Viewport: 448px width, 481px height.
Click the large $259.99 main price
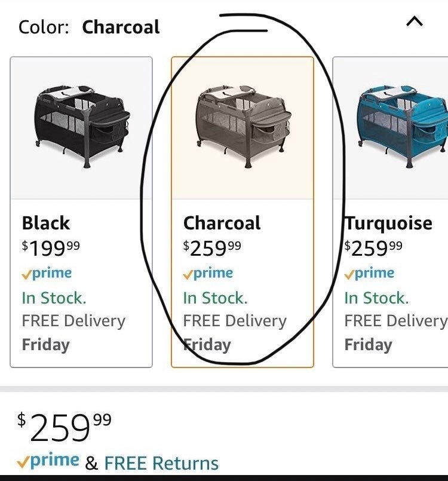pyautogui.click(x=65, y=427)
